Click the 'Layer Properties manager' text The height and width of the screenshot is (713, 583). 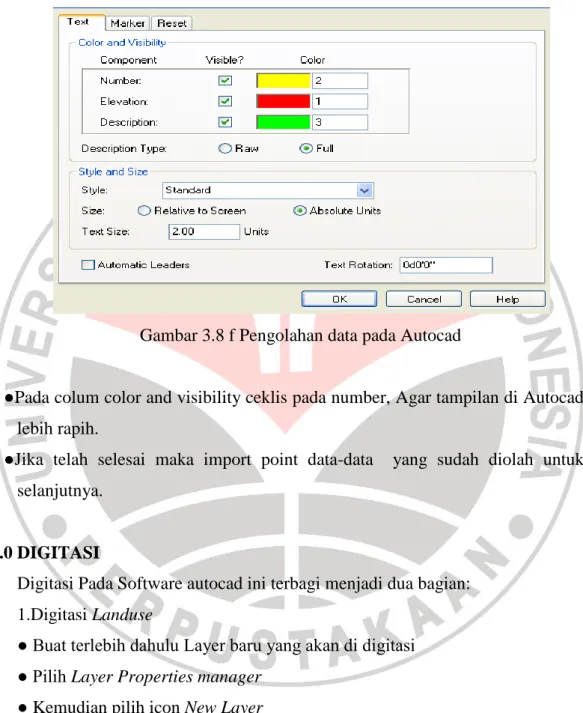click(x=166, y=677)
